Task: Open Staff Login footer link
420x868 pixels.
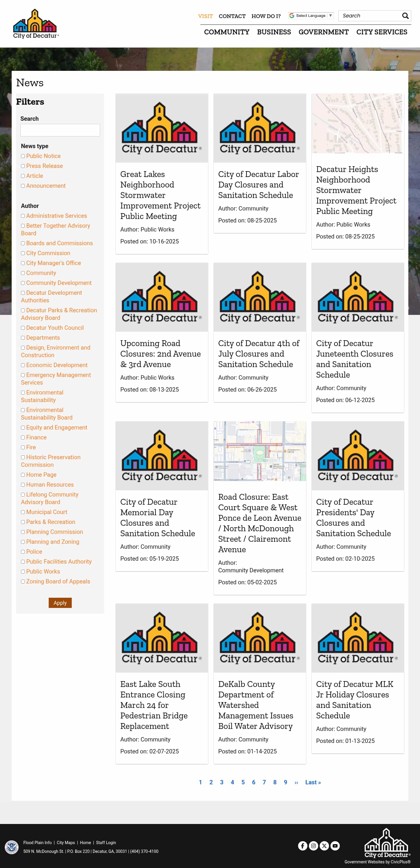Action: point(106,843)
